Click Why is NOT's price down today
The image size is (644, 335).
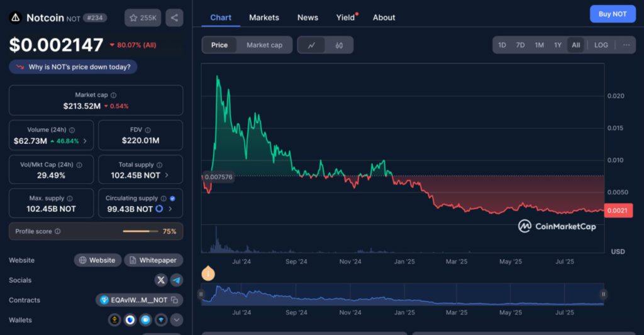73,67
